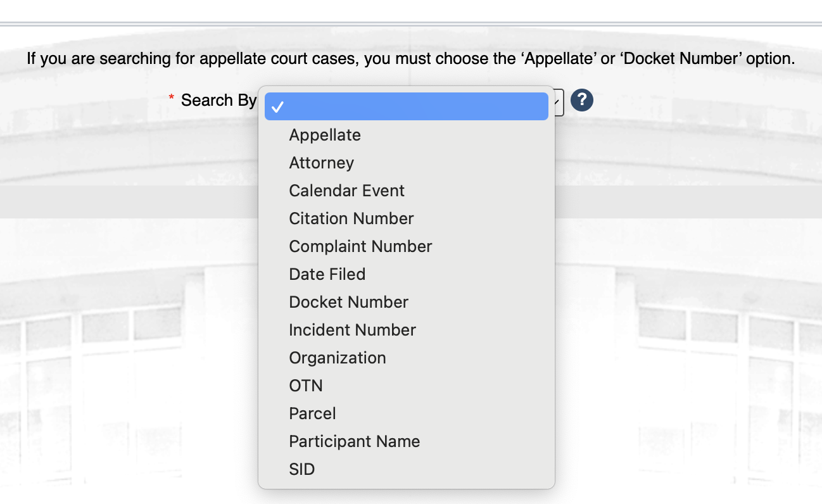Choose Appellate from the dropdown list

325,135
